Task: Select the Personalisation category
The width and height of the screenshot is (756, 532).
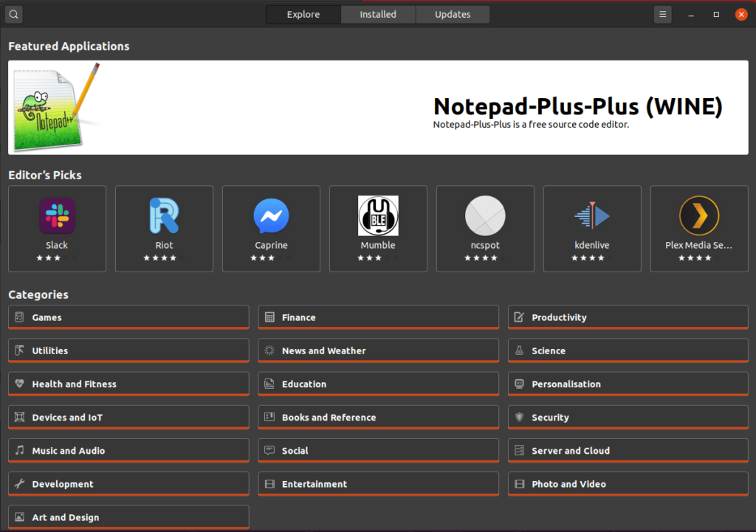Action: tap(628, 384)
